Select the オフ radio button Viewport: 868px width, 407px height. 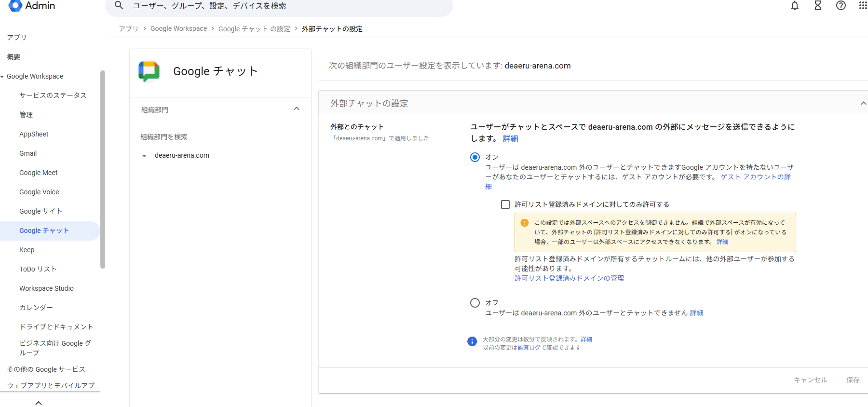(475, 303)
